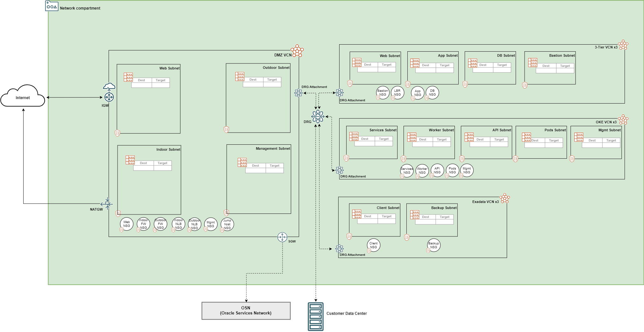The height and width of the screenshot is (332, 644).
Task: Select the App NSG circle
Action: pos(418,93)
